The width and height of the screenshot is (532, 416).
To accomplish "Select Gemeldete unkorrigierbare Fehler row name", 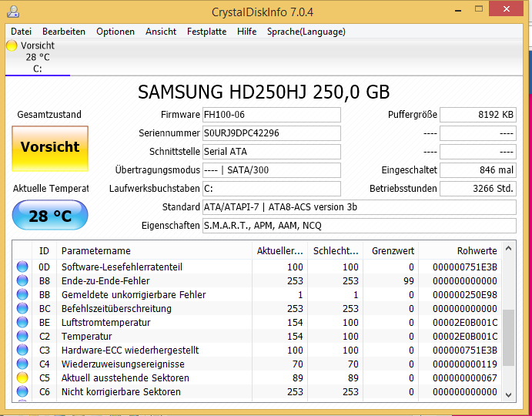I will coord(134,294).
